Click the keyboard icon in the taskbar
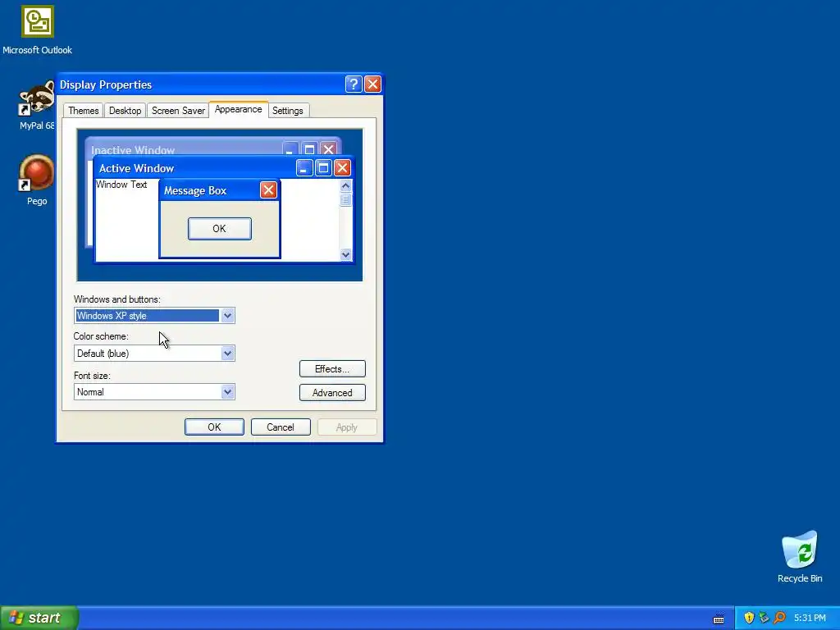 (x=719, y=619)
